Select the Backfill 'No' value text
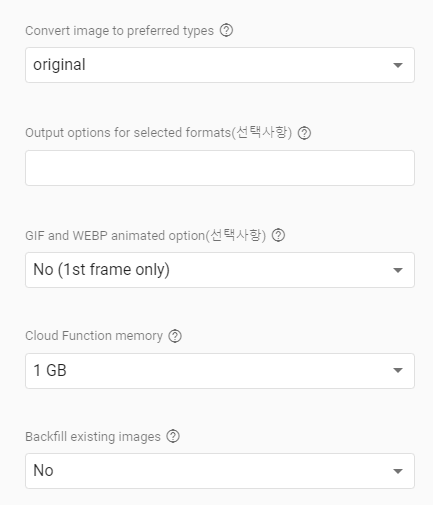 coord(43,471)
